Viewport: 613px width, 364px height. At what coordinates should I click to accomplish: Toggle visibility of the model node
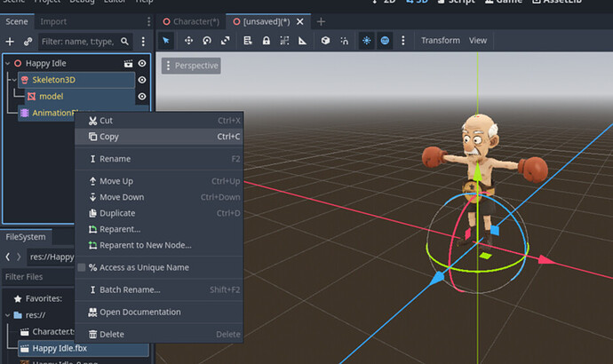tap(141, 96)
